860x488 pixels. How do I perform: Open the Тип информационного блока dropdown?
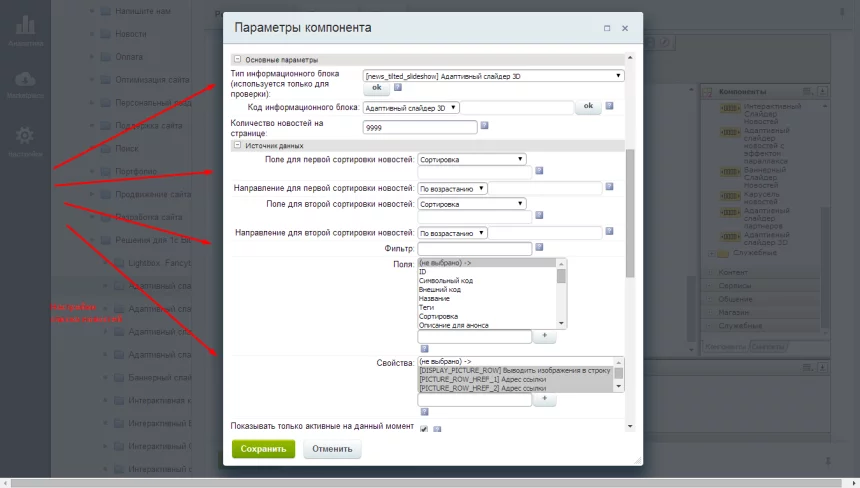click(x=493, y=75)
